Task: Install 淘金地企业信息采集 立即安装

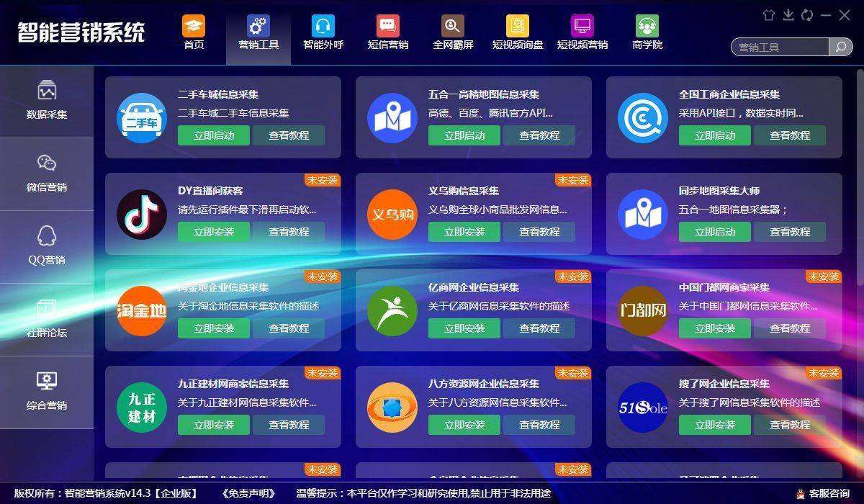Action: [214, 328]
